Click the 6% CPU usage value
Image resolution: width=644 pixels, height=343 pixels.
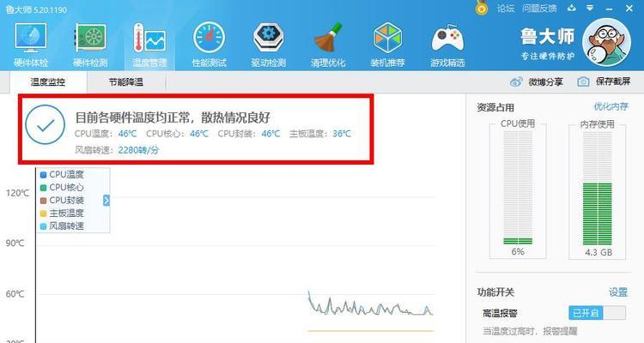point(518,251)
